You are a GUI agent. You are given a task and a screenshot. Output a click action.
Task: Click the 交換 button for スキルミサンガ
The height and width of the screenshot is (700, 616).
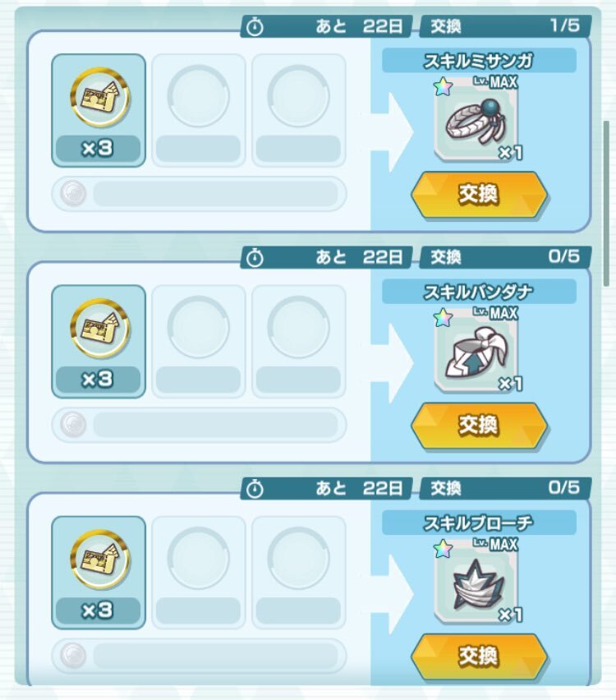[x=479, y=195]
